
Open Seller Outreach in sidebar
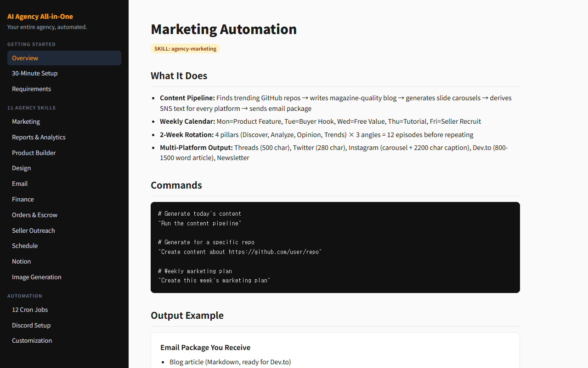point(33,230)
